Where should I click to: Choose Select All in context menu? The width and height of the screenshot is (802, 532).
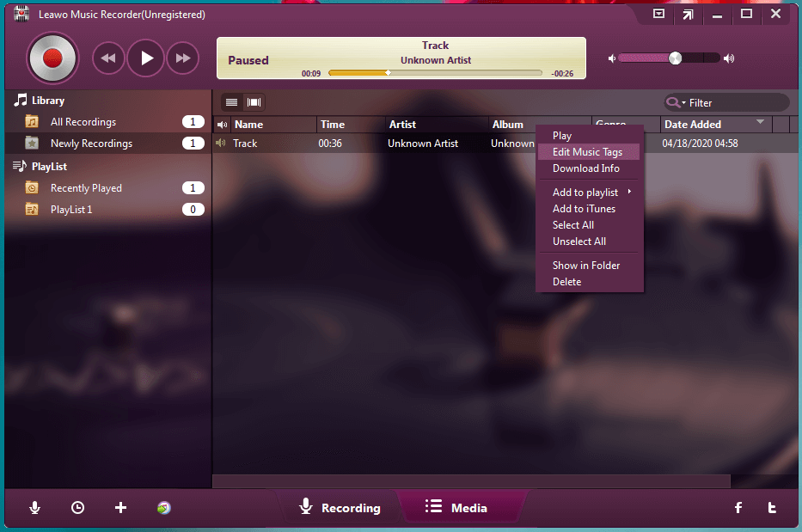click(x=589, y=225)
